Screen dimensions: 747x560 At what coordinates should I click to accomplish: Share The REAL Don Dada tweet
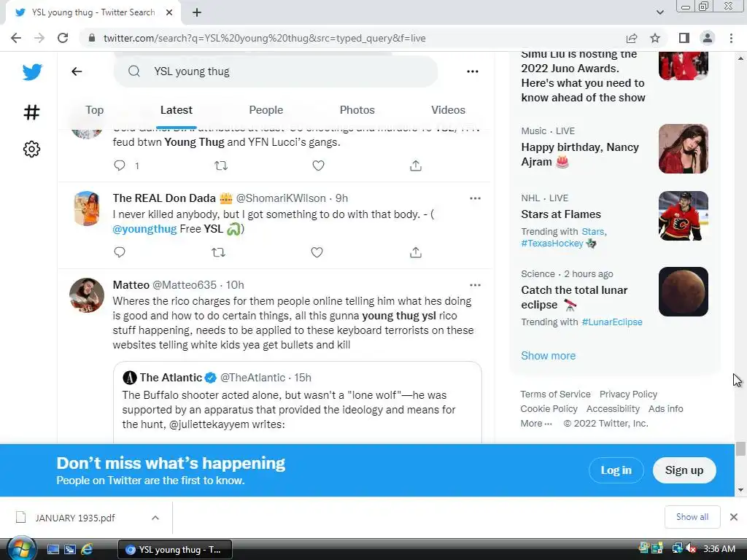(415, 252)
